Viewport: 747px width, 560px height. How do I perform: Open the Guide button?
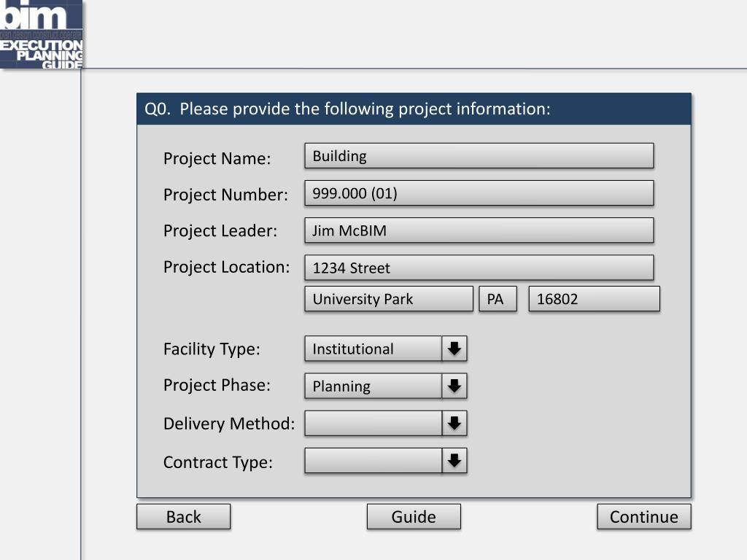point(414,517)
